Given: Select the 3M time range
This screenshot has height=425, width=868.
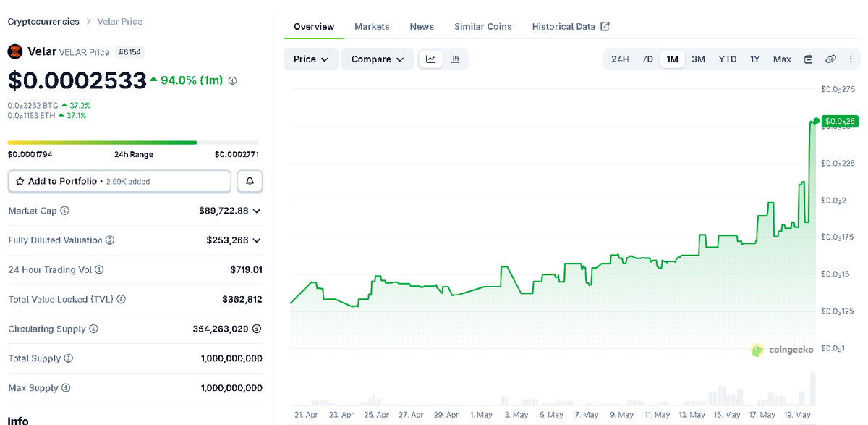Looking at the screenshot, I should click(698, 59).
